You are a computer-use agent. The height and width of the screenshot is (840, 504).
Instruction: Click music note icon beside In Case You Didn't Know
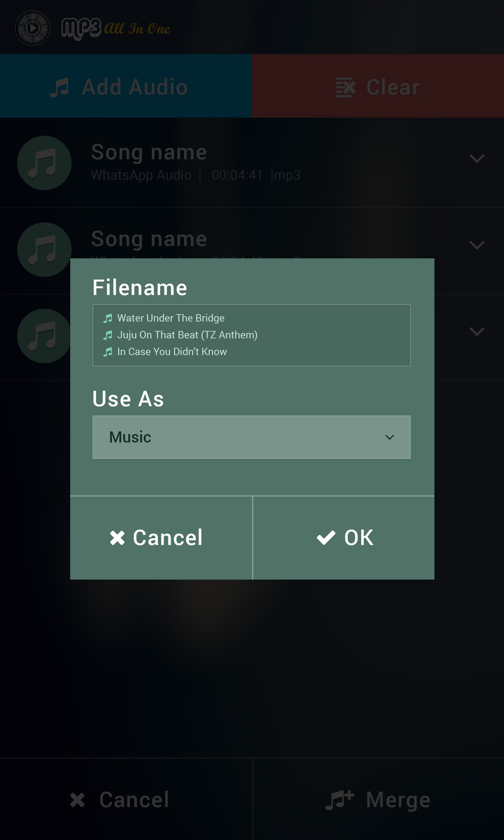pyautogui.click(x=108, y=352)
